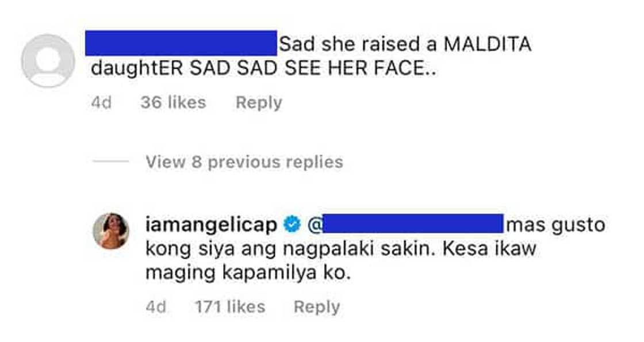
Task: Click the gray default avatar of first commenter
Action: coord(48,61)
